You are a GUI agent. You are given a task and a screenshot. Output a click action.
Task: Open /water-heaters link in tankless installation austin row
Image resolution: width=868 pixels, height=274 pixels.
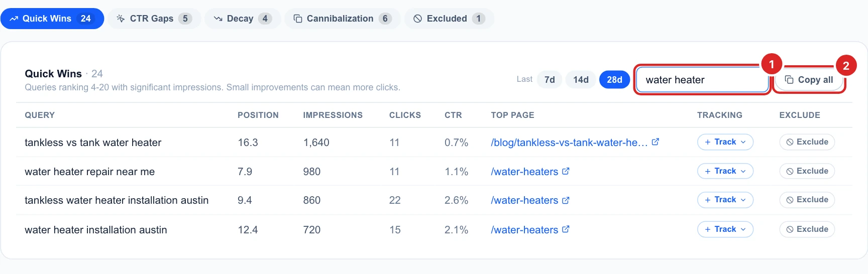524,200
